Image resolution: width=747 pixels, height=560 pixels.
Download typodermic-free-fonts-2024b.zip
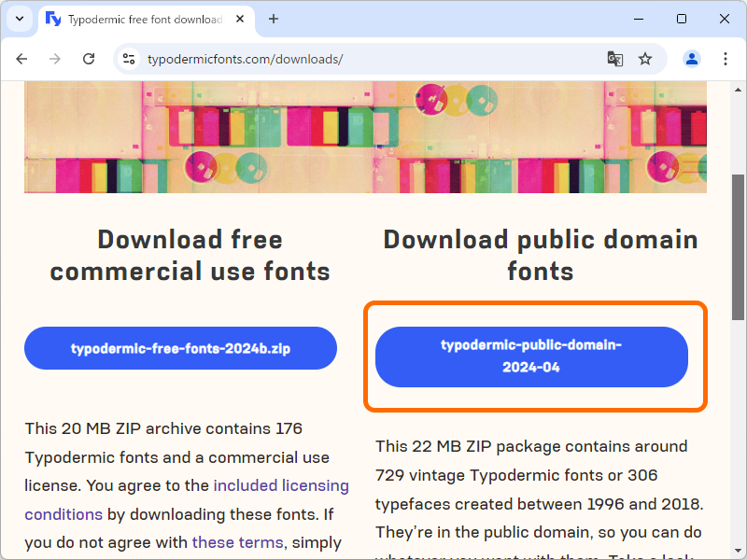tap(180, 347)
